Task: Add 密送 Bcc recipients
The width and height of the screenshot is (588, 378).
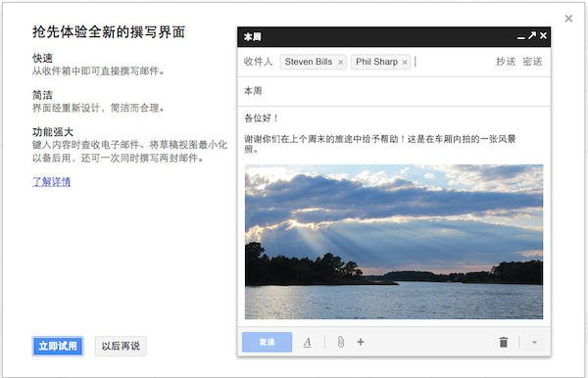Action: 532,62
